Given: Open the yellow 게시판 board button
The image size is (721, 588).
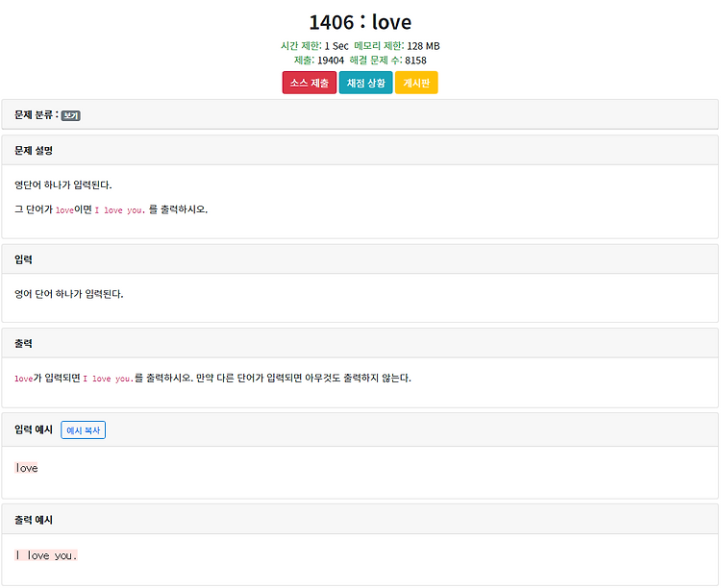Looking at the screenshot, I should pos(416,83).
